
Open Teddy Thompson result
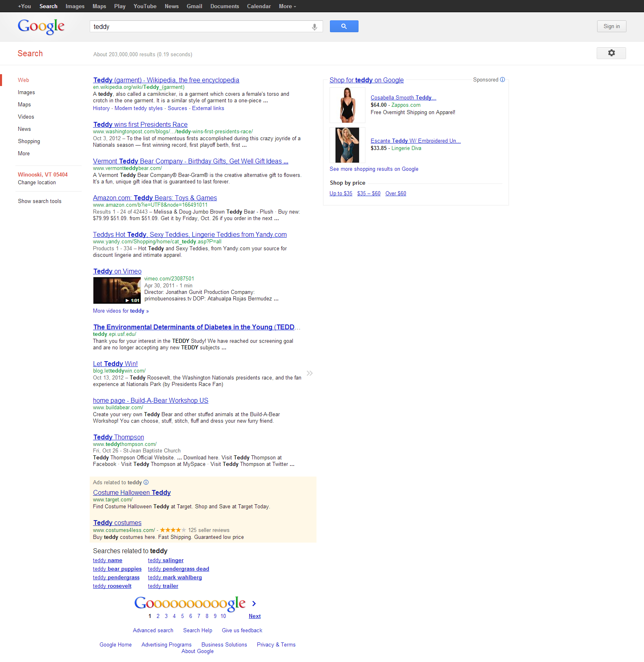(118, 437)
